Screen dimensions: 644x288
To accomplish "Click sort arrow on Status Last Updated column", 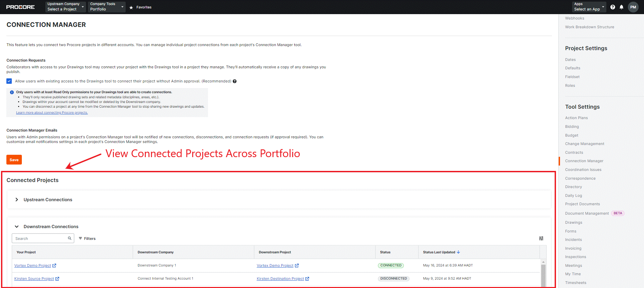I will 459,252.
